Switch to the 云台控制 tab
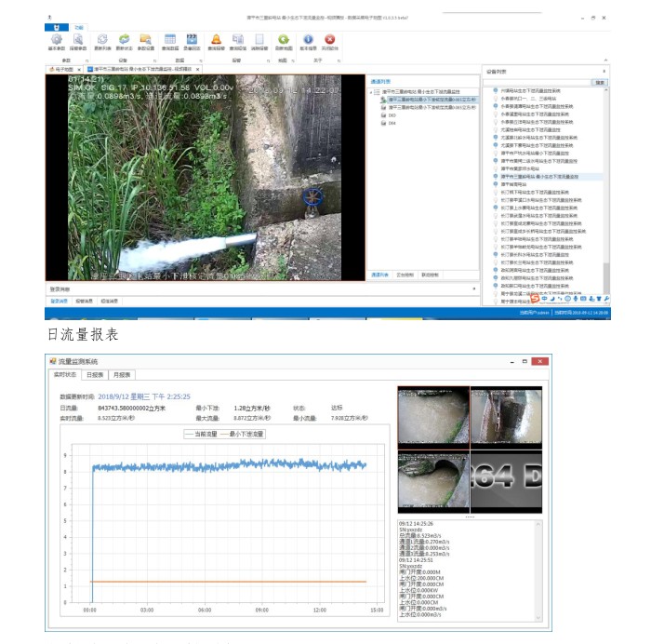Screen dimensions: 651x644 [x=405, y=275]
